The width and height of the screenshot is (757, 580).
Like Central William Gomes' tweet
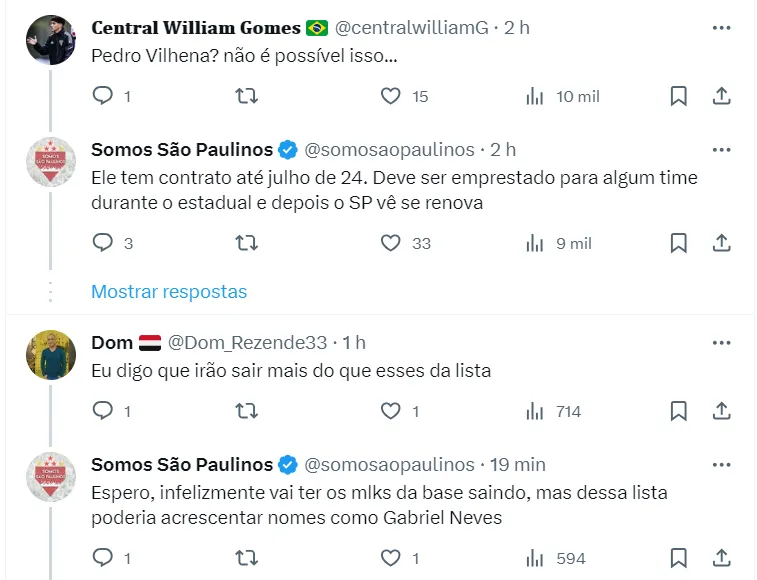[391, 96]
